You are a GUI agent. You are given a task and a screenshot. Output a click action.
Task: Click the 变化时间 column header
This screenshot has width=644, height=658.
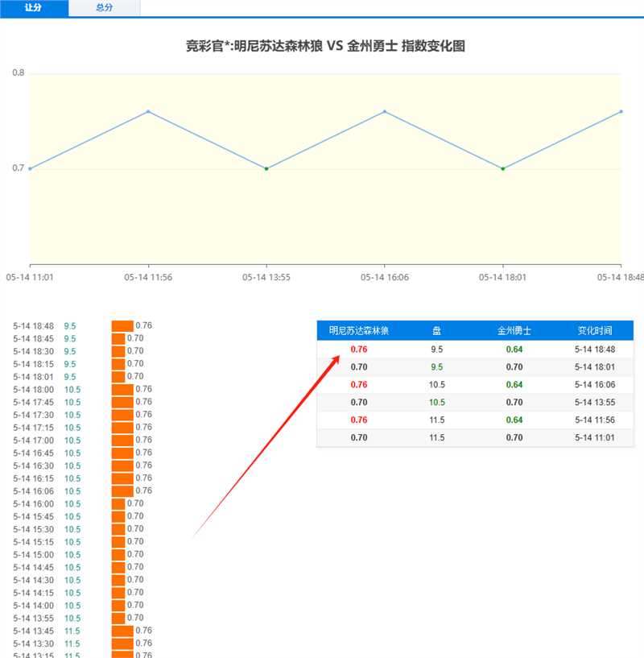pos(595,331)
